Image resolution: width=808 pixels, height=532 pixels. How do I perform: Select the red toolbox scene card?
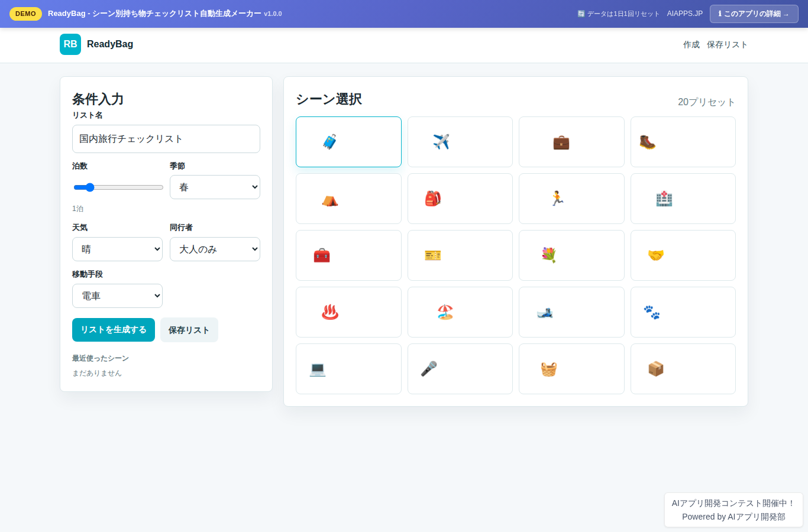tap(348, 255)
